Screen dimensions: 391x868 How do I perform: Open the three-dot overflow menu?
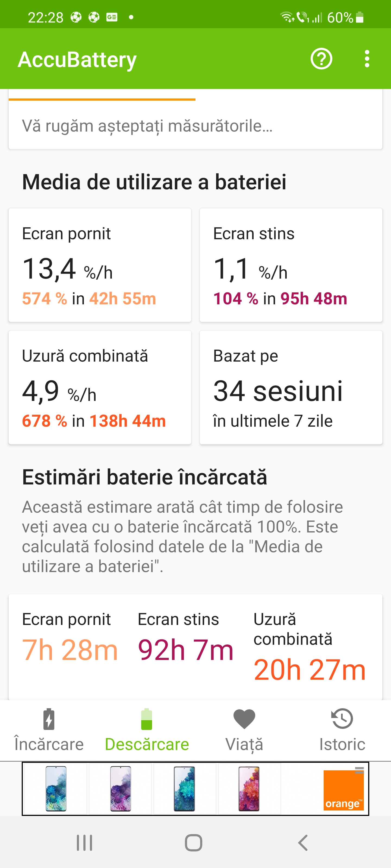(x=367, y=59)
